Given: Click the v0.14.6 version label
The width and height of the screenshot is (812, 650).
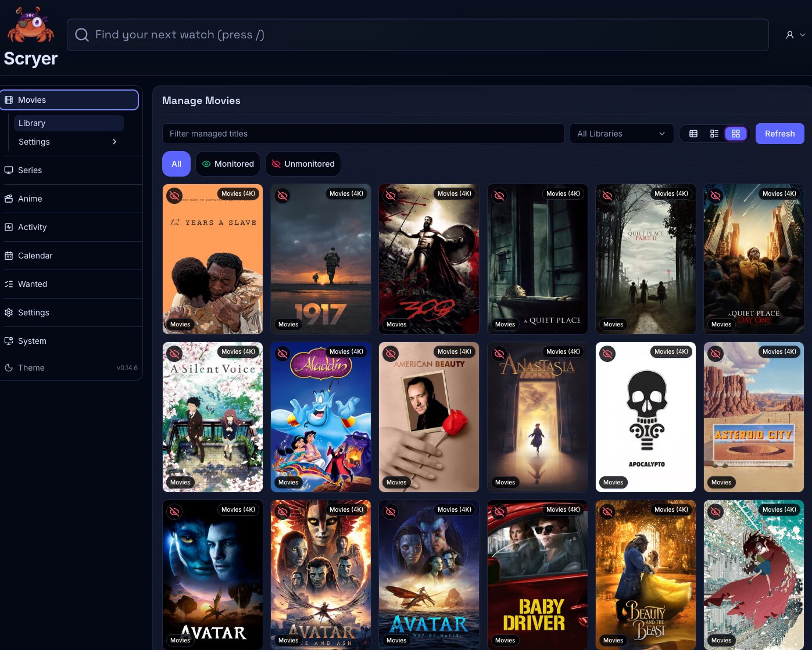Looking at the screenshot, I should (127, 368).
